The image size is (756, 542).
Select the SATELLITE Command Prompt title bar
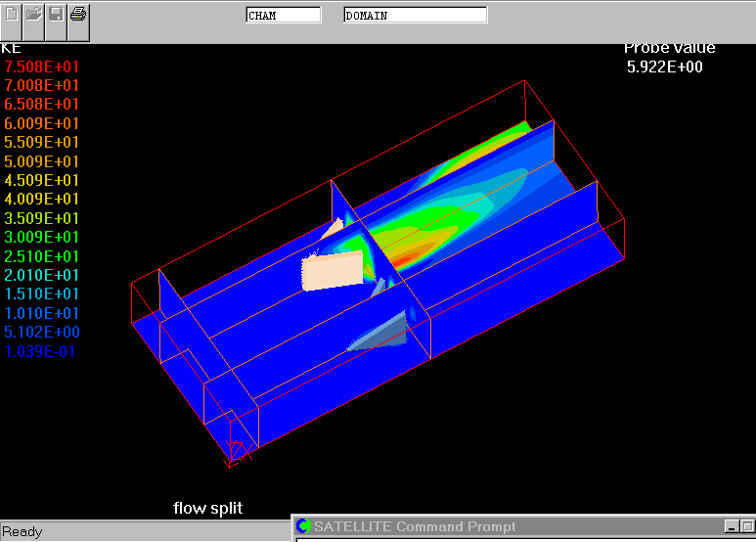[509, 527]
